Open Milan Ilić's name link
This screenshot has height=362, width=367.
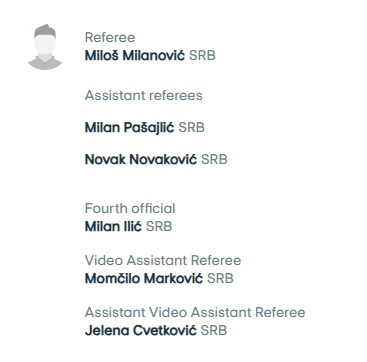click(x=113, y=227)
